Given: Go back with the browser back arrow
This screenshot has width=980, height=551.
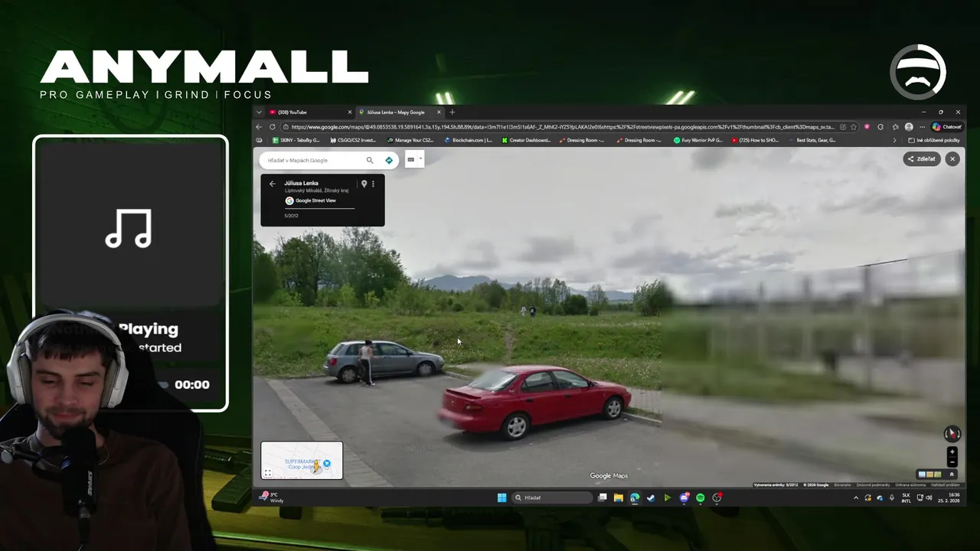Looking at the screenshot, I should pos(259,127).
